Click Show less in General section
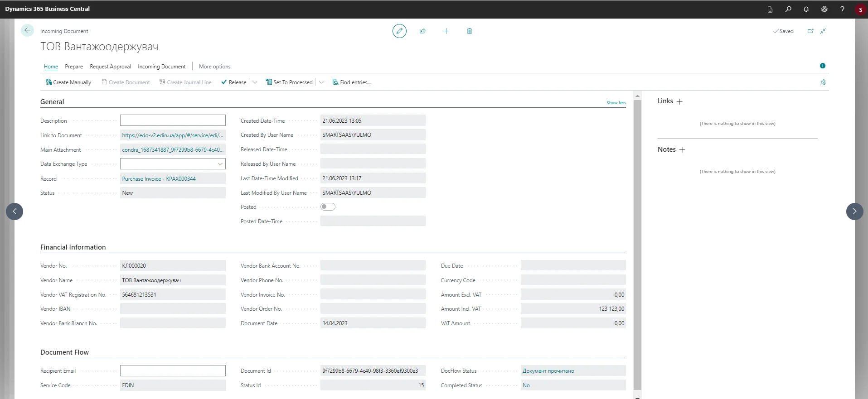This screenshot has width=868, height=399. (x=616, y=103)
